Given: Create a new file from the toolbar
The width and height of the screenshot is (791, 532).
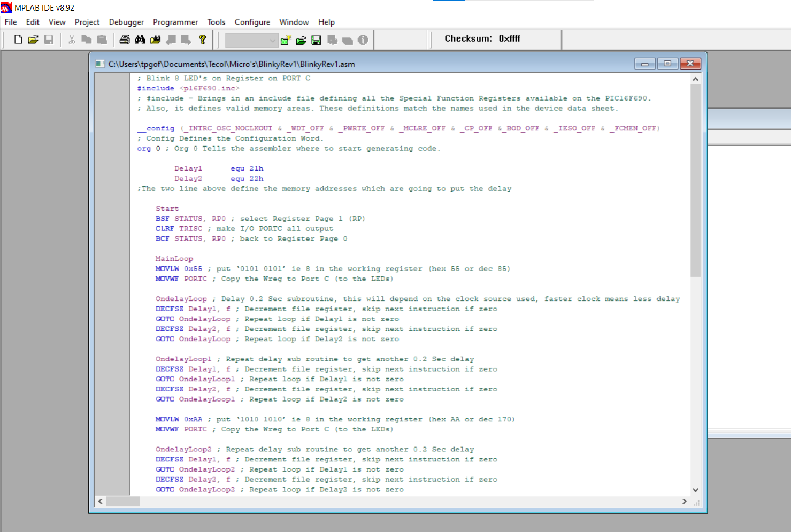Looking at the screenshot, I should (18, 40).
